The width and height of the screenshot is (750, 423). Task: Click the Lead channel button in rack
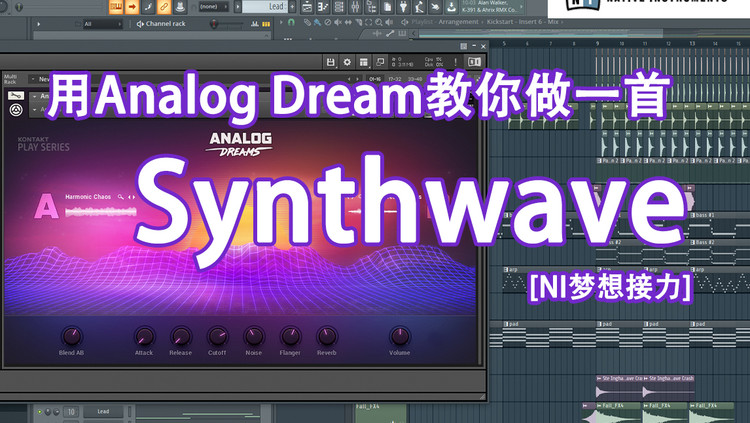click(103, 412)
